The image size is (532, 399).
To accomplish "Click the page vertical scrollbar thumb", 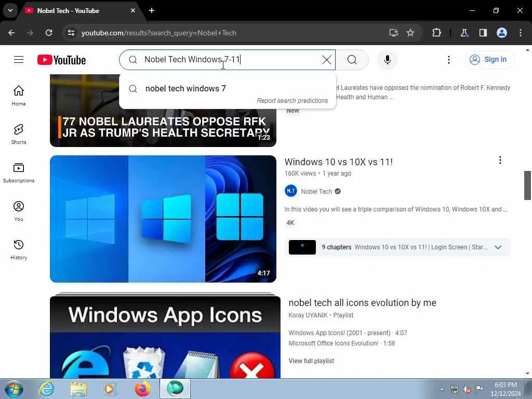I will (x=527, y=185).
